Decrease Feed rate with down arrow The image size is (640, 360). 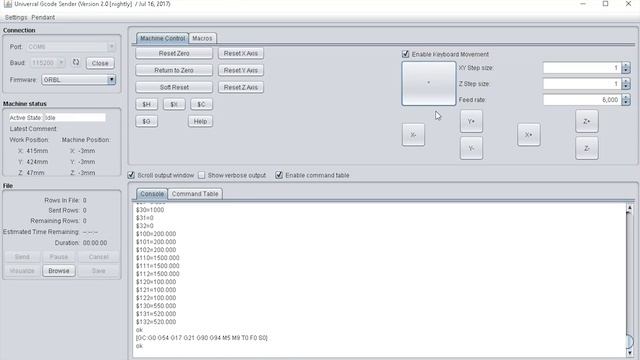[626, 102]
